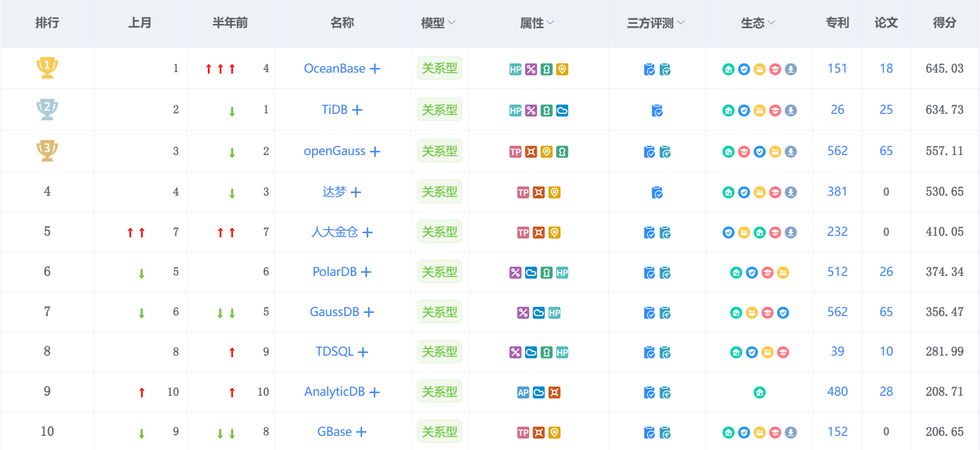Image resolution: width=980 pixels, height=450 pixels.
Task: Click the 专利 column header
Action: (837, 23)
